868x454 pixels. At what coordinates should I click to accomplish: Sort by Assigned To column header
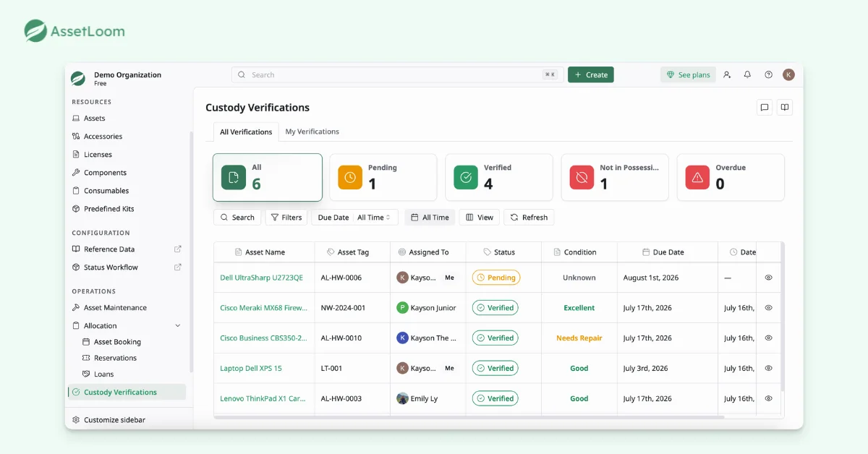(428, 252)
